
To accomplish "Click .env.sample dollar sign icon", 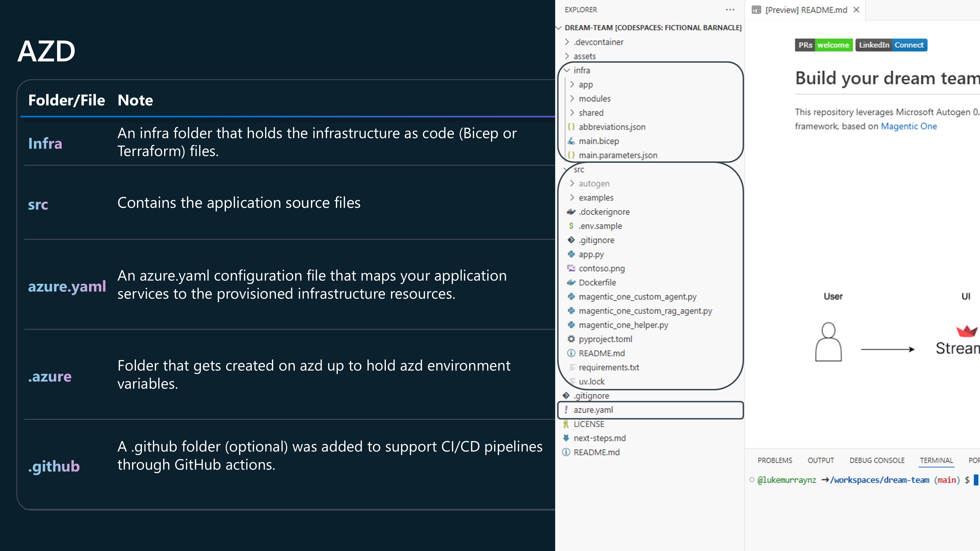I will click(571, 226).
